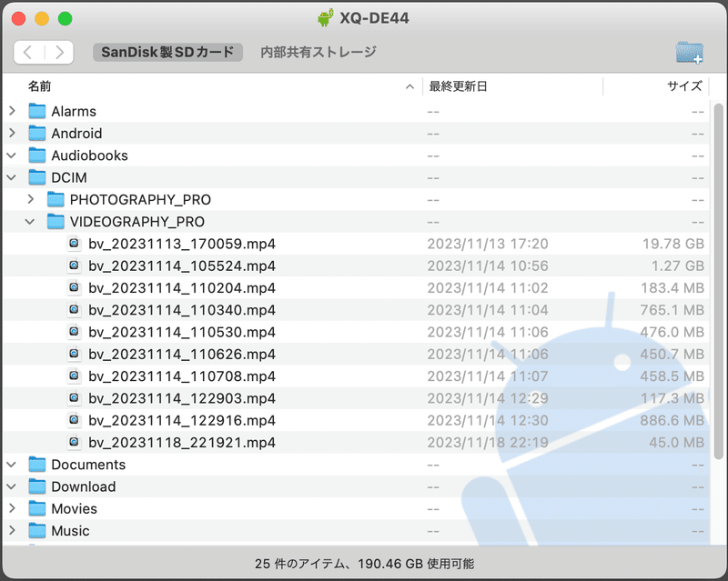728x581 pixels.
Task: Click the Download folder name
Action: pyautogui.click(x=84, y=486)
